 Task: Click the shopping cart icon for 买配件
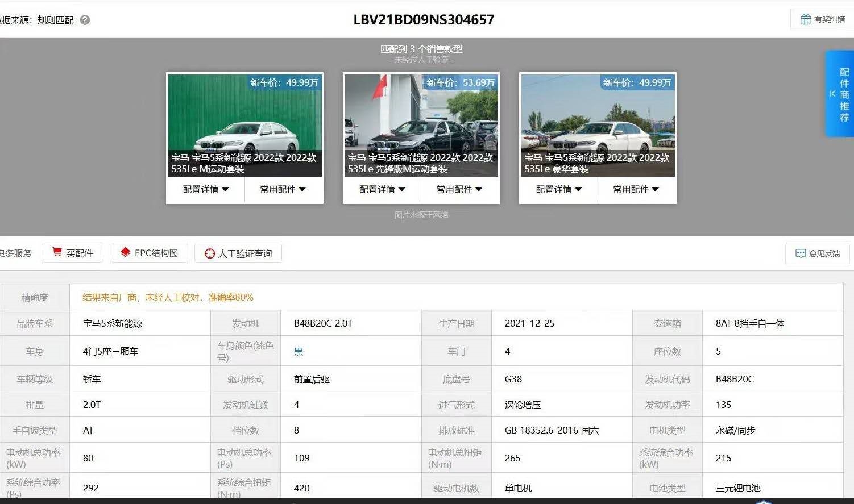(x=57, y=252)
